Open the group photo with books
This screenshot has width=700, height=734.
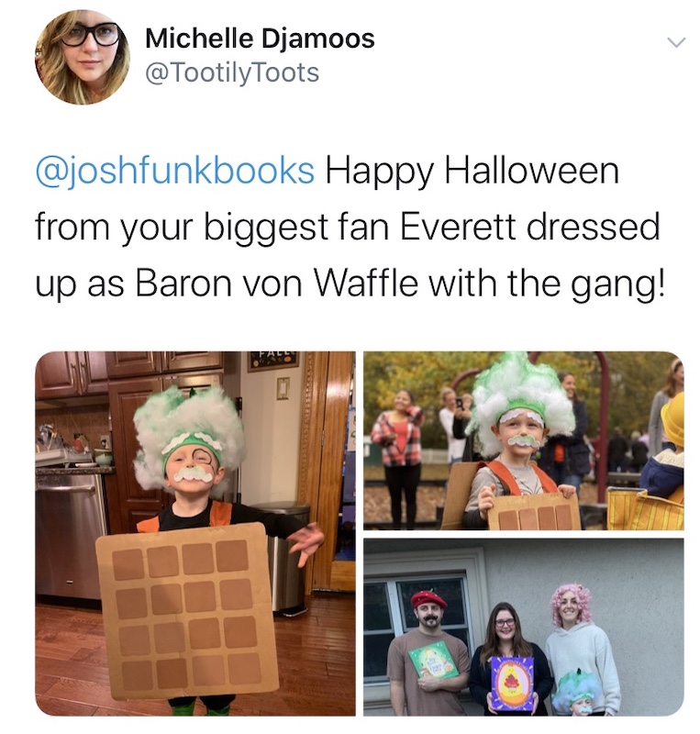tap(524, 628)
